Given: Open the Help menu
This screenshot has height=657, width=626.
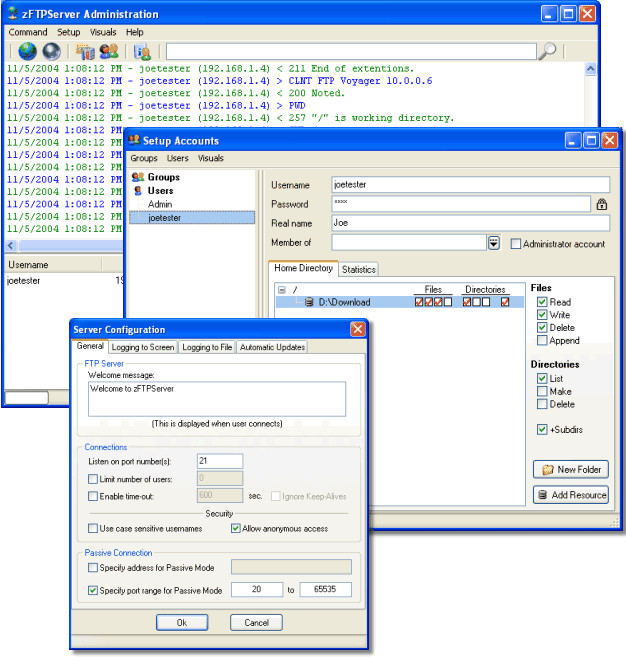Looking at the screenshot, I should tap(135, 32).
